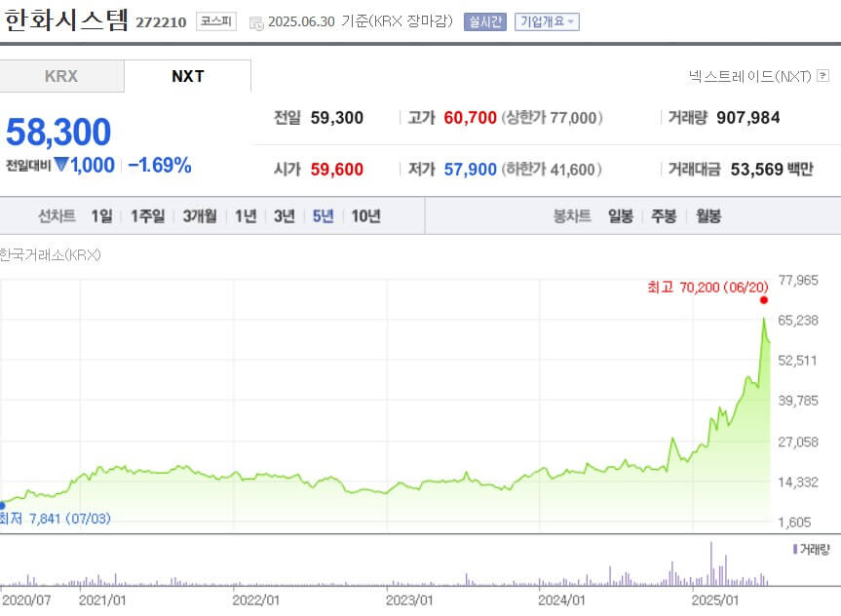
Task: Click the trading volume value 907,984
Action: (x=748, y=118)
